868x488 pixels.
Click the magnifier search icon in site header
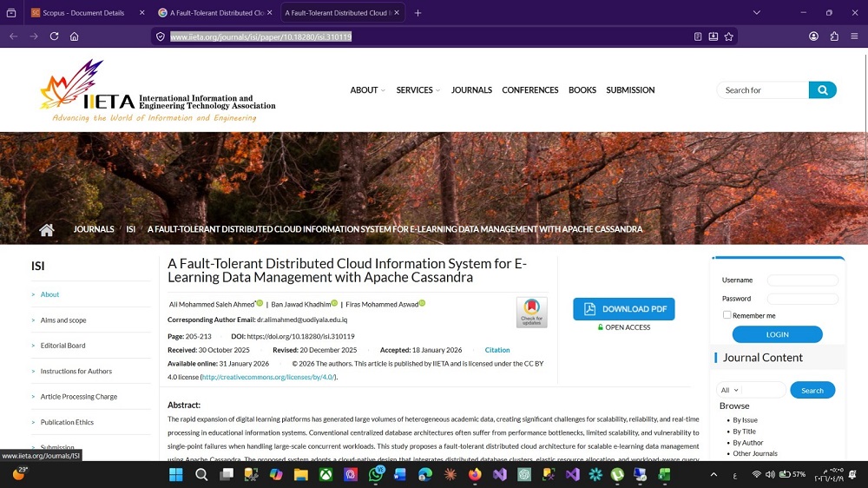click(x=822, y=90)
